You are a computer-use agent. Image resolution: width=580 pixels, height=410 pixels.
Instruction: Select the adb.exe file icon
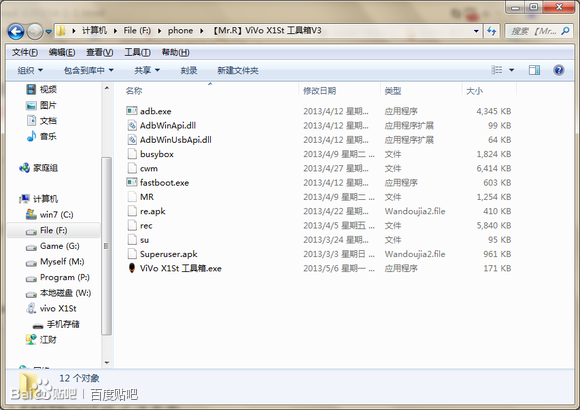(132, 111)
